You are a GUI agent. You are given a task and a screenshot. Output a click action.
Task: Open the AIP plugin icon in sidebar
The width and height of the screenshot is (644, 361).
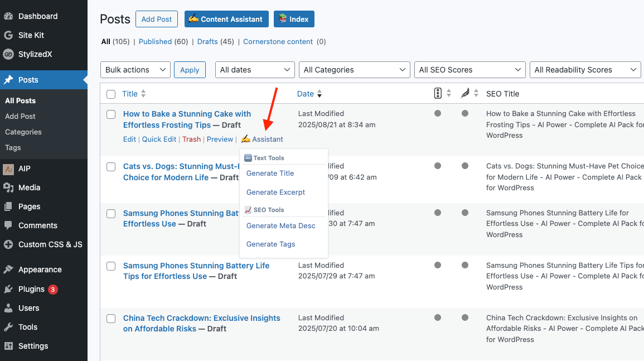pos(8,169)
